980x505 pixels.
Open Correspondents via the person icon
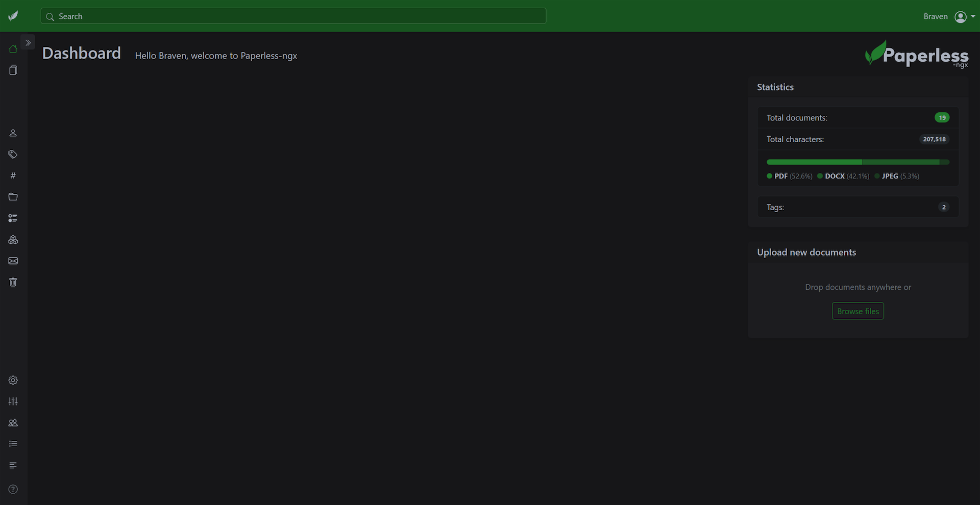[x=13, y=133]
